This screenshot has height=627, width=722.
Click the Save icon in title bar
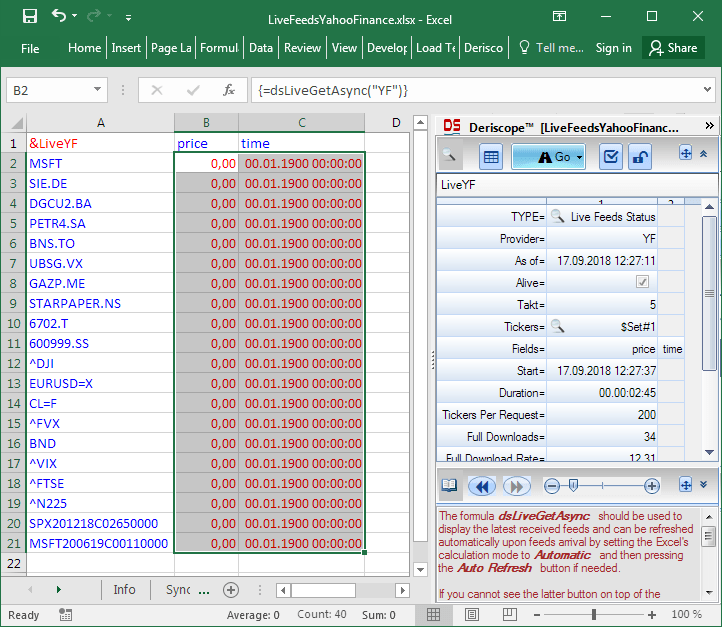tap(30, 17)
